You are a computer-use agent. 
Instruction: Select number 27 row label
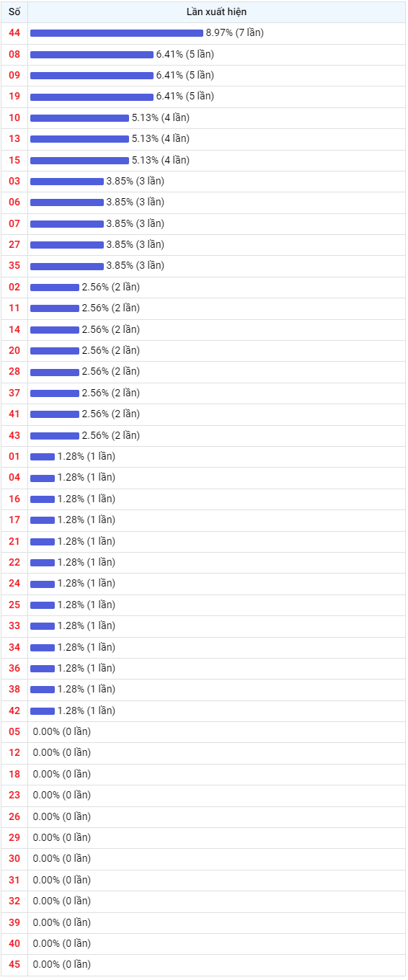[x=14, y=244]
